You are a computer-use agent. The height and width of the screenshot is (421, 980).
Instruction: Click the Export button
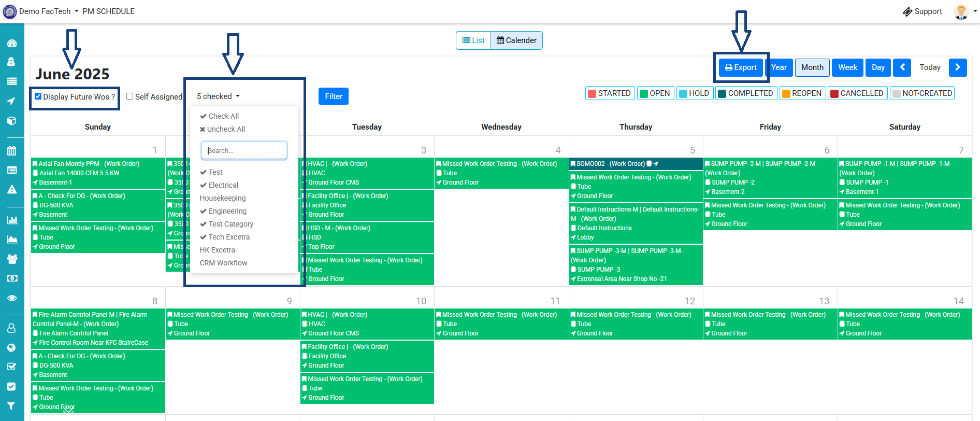(741, 67)
